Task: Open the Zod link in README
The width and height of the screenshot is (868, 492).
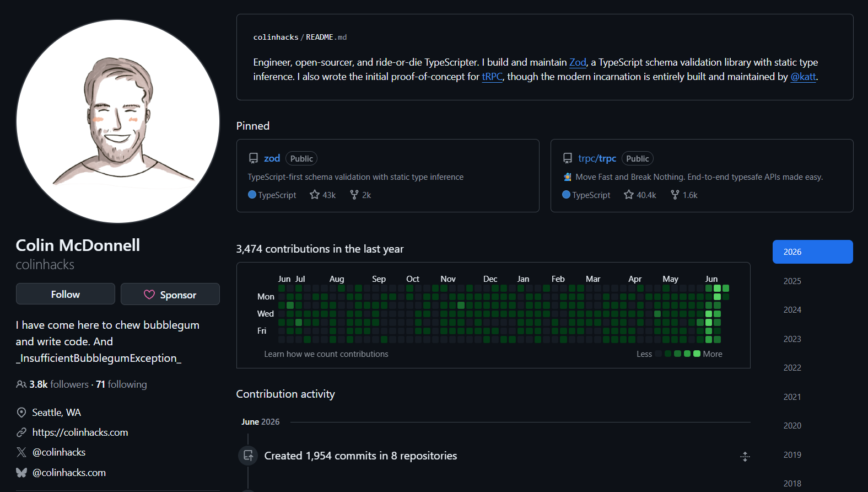Action: 578,62
